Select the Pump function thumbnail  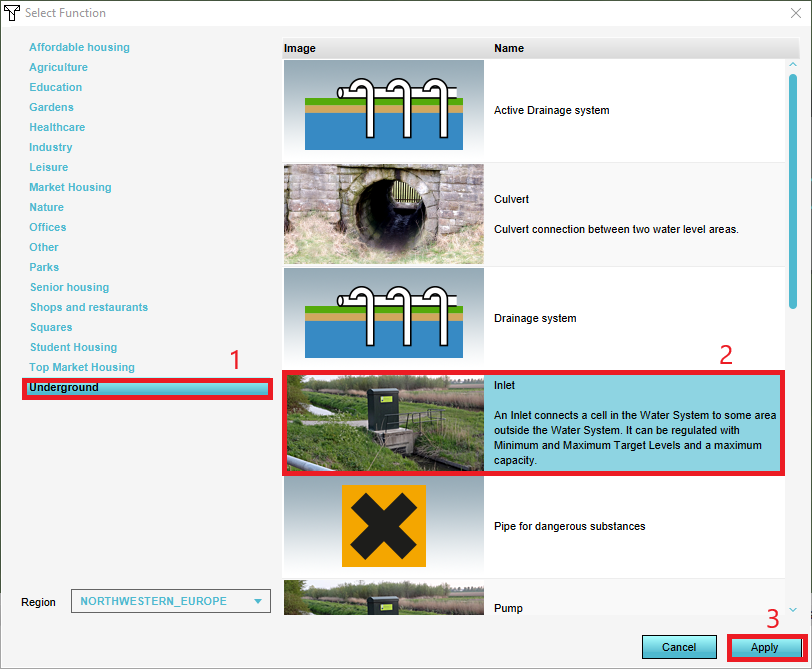coord(384,600)
